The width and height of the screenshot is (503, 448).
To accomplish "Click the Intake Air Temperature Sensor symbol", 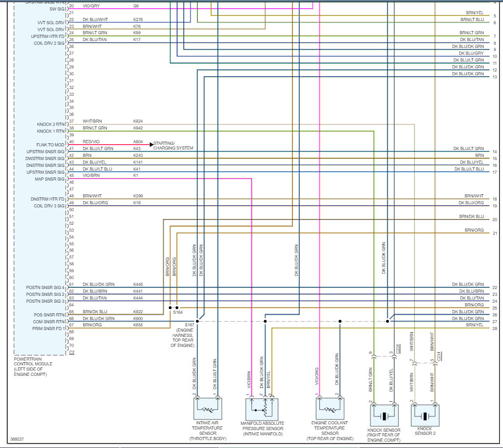I will pos(207,408).
